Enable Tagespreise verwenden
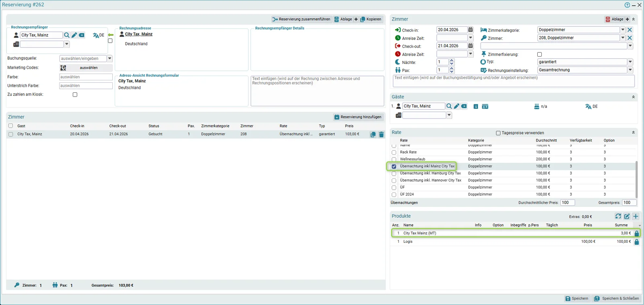This screenshot has width=644, height=305. (498, 133)
